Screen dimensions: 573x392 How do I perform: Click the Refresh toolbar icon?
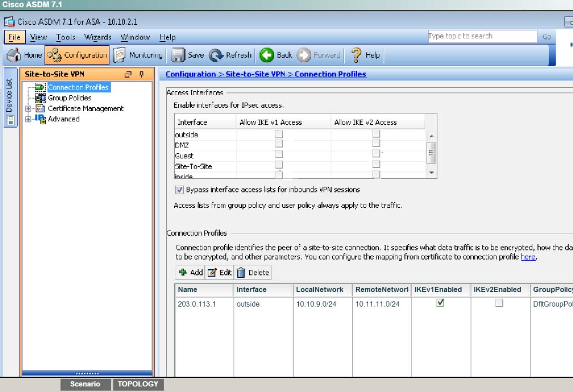pos(216,55)
